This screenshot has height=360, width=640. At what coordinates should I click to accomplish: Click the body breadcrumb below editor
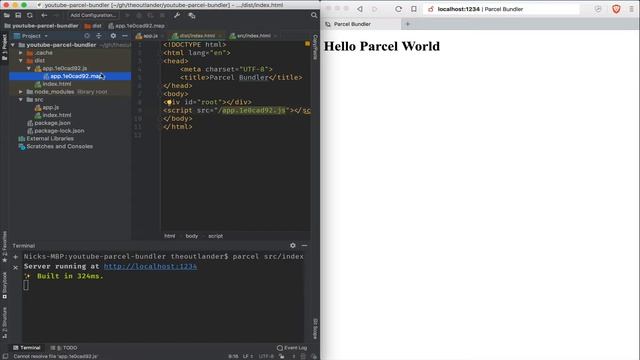(x=191, y=236)
